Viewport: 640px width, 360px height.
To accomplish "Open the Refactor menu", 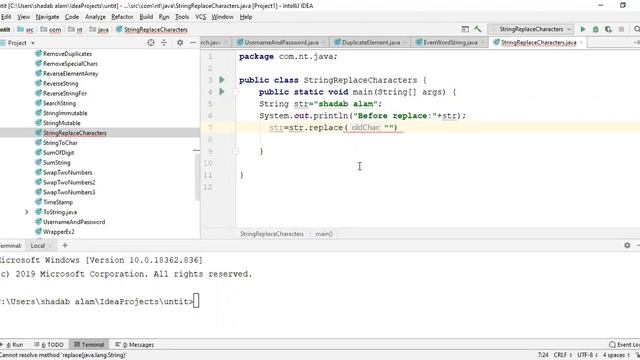I will click(122, 17).
